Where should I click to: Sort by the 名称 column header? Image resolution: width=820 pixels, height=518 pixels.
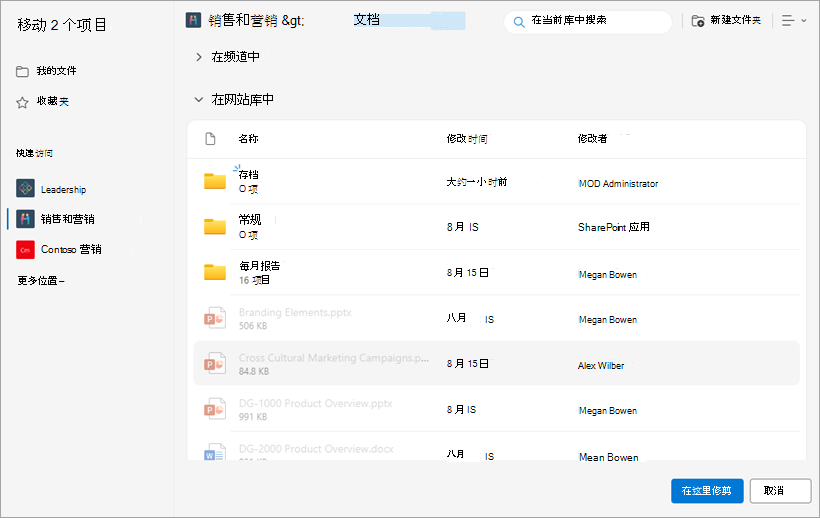pos(248,139)
